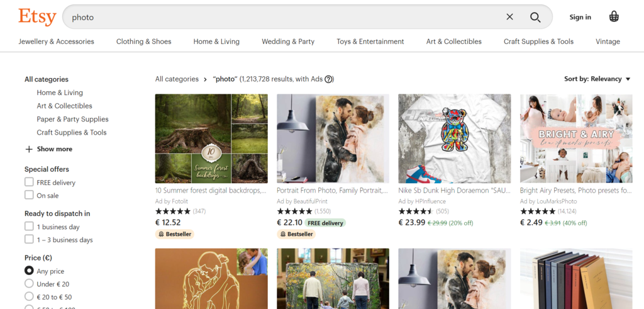Open Home & Living top menu
The image size is (644, 309).
point(216,42)
